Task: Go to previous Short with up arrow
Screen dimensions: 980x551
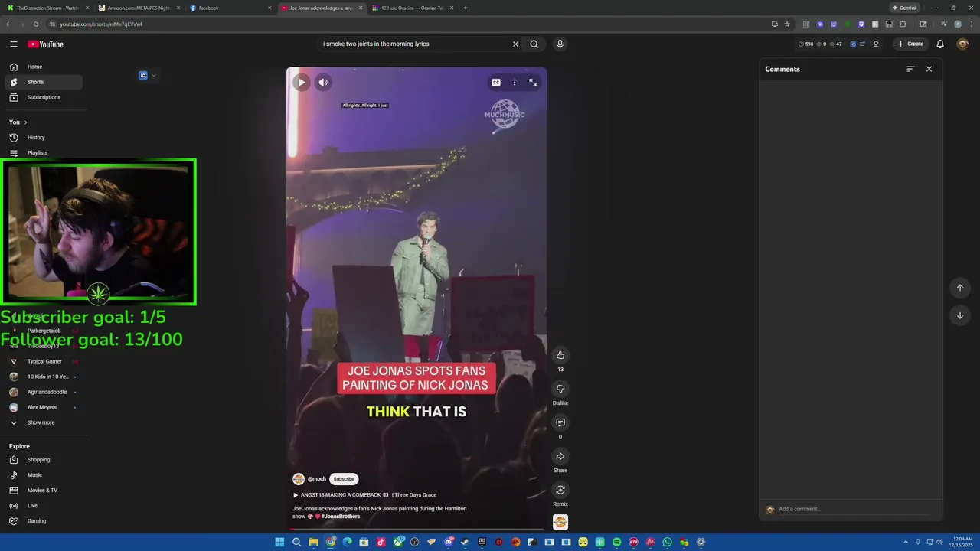Action: pyautogui.click(x=960, y=288)
